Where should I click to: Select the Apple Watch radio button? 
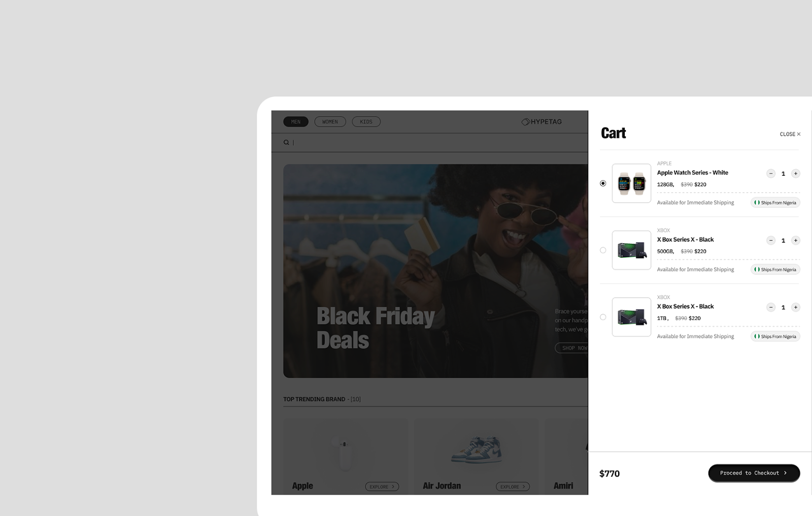(603, 183)
